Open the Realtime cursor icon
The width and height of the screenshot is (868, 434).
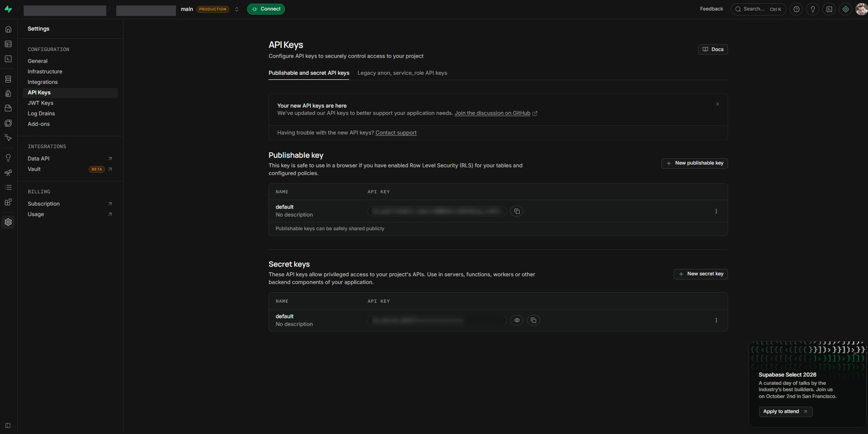[x=8, y=138]
